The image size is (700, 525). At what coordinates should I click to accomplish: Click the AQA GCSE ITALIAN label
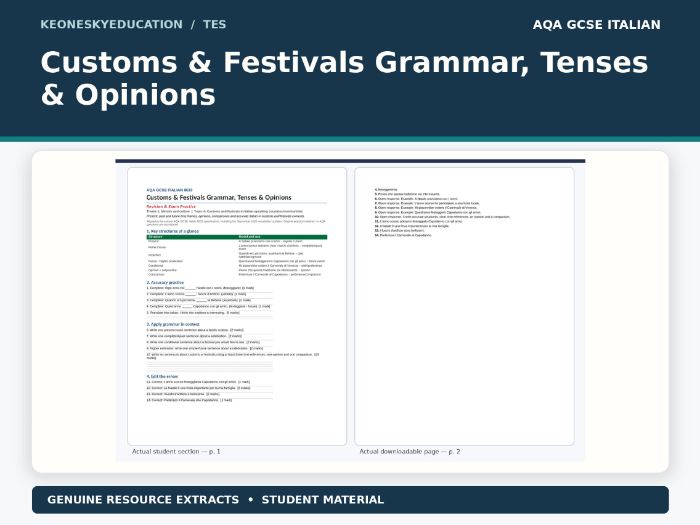point(596,25)
